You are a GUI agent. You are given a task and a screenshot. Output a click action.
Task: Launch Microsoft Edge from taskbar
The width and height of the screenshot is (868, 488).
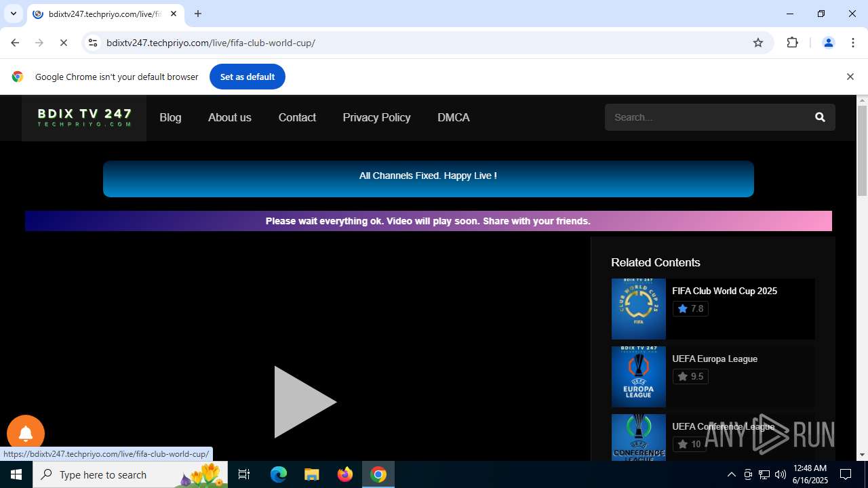point(278,474)
